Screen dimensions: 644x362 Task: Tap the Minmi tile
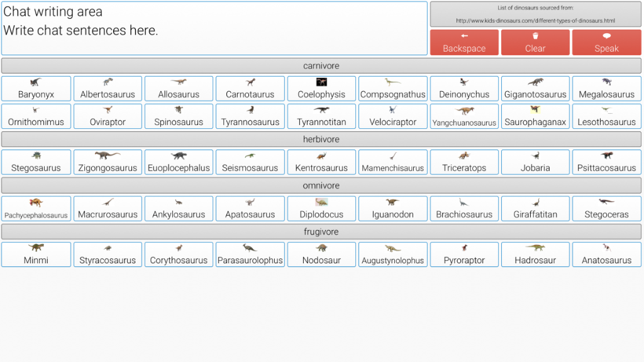(36, 255)
